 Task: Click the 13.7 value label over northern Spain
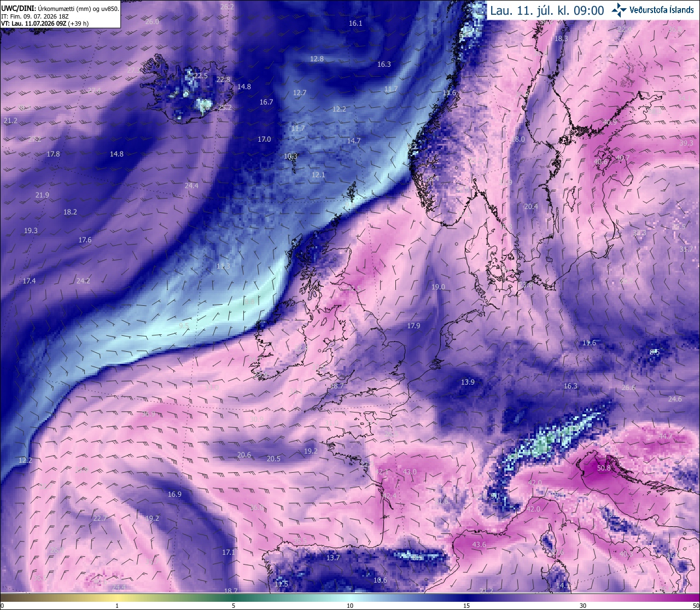pyautogui.click(x=333, y=558)
